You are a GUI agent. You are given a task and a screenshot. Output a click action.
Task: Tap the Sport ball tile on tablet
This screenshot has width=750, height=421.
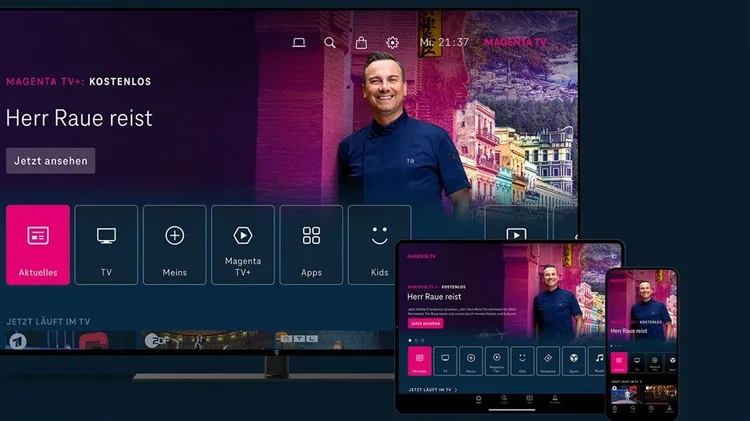tap(574, 360)
